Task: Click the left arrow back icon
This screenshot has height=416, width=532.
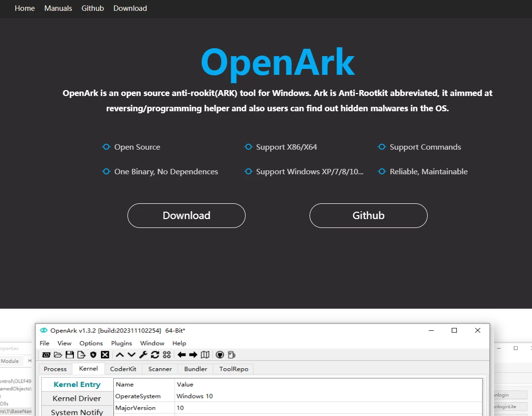Action: click(x=182, y=355)
